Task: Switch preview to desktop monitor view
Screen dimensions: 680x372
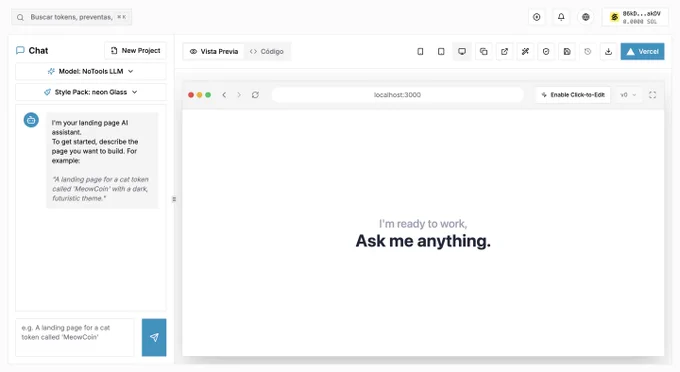Action: 462,52
